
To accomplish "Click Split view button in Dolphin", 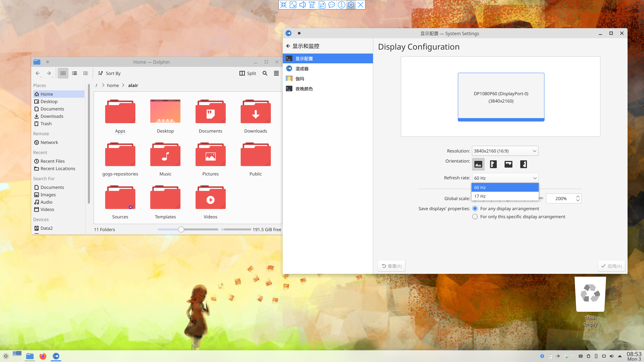I will click(248, 73).
